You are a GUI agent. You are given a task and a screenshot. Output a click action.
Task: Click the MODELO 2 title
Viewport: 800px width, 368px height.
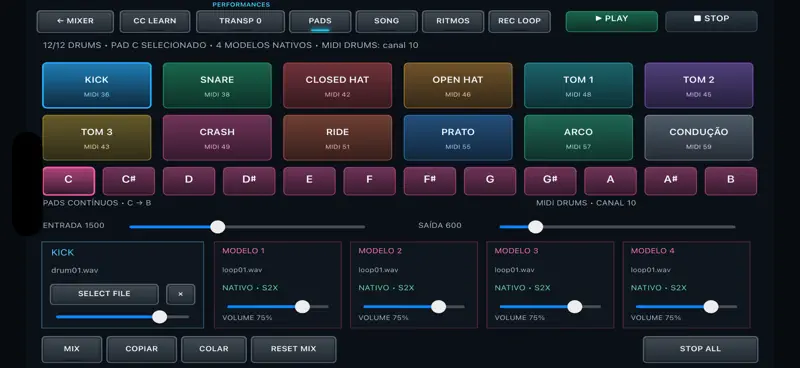[380, 251]
